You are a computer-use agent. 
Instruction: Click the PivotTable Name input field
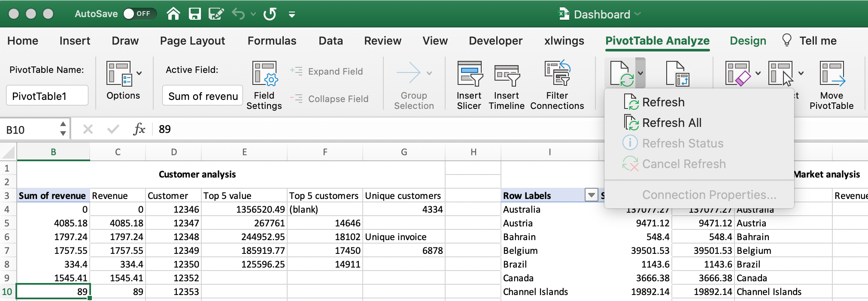pyautogui.click(x=47, y=96)
